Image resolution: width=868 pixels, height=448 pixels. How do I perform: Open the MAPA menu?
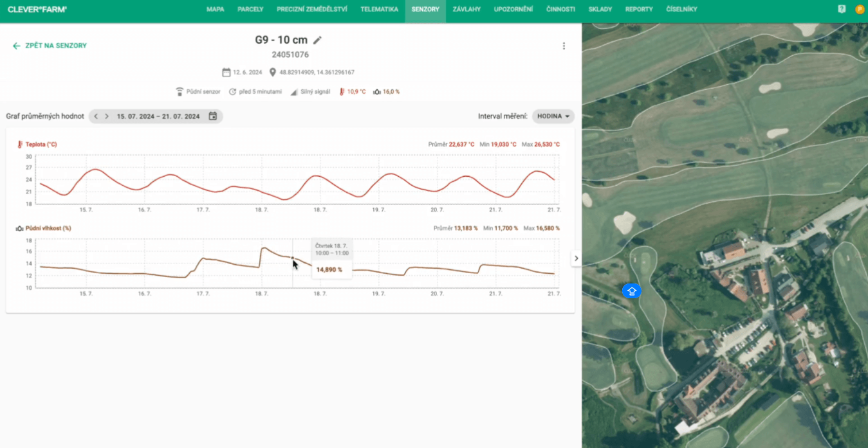coord(216,10)
